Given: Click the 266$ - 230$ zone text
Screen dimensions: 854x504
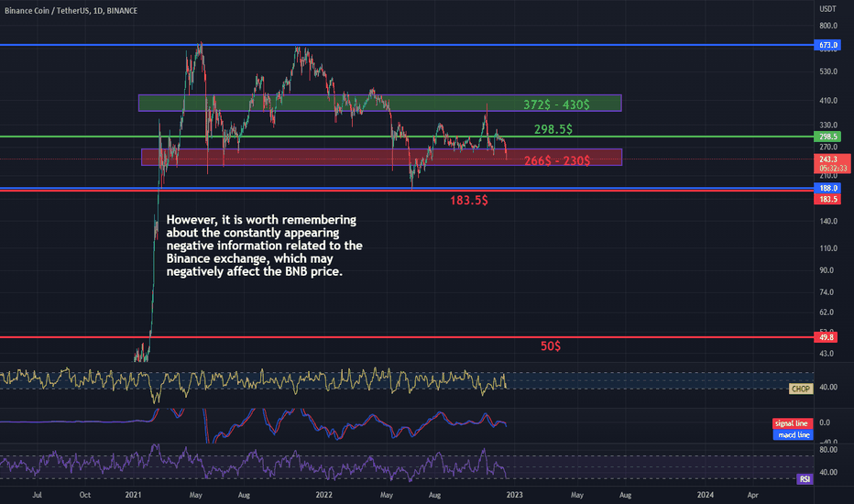Looking at the screenshot, I should [556, 160].
